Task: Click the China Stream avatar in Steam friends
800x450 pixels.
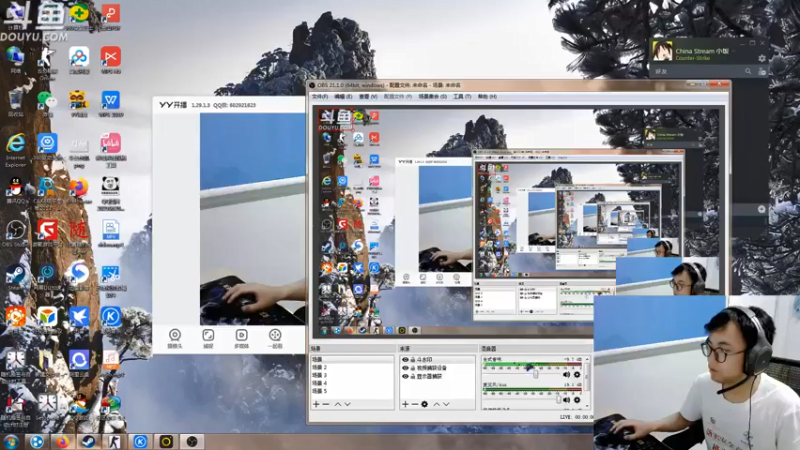Action: point(662,51)
